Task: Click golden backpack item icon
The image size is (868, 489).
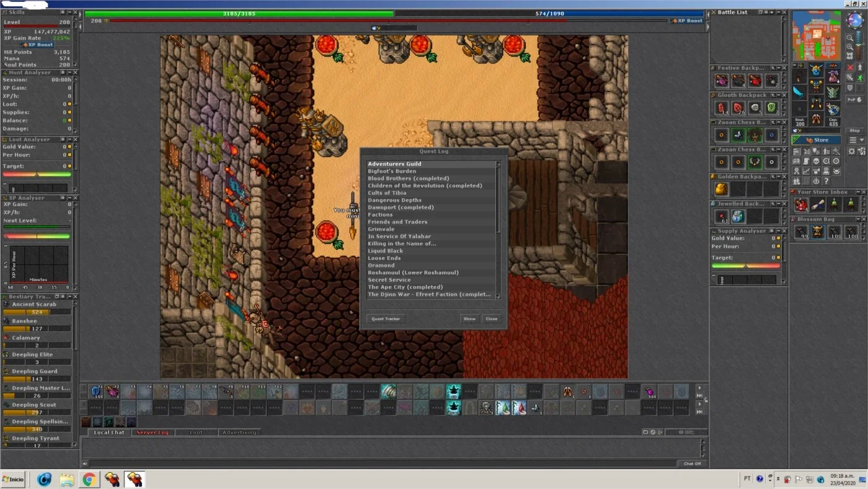Action: click(721, 189)
